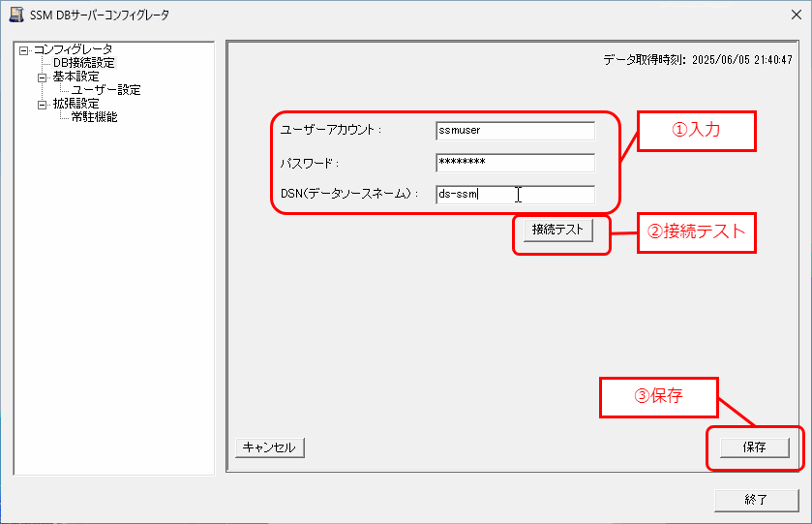Click the 終了 button
The width and height of the screenshot is (812, 524).
[756, 500]
